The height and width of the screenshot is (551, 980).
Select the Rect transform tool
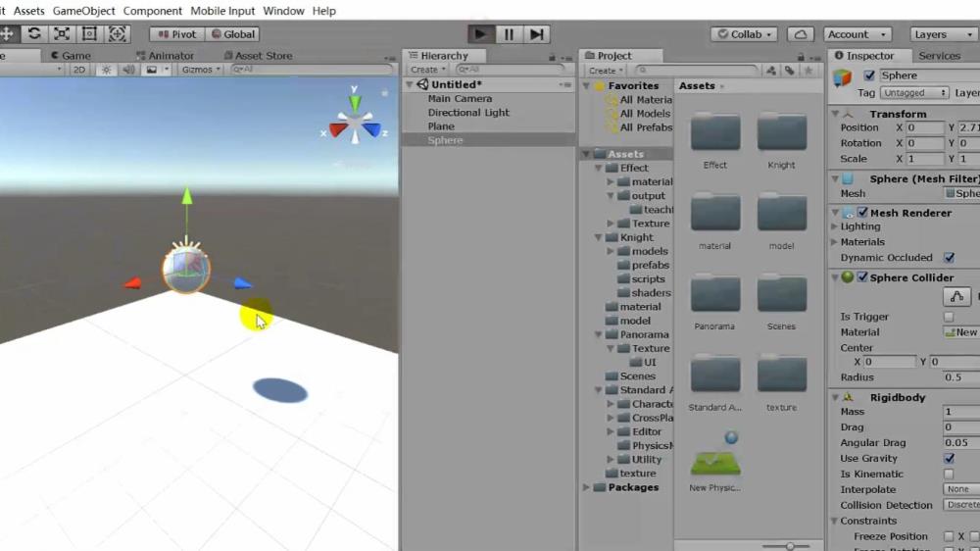tap(89, 33)
